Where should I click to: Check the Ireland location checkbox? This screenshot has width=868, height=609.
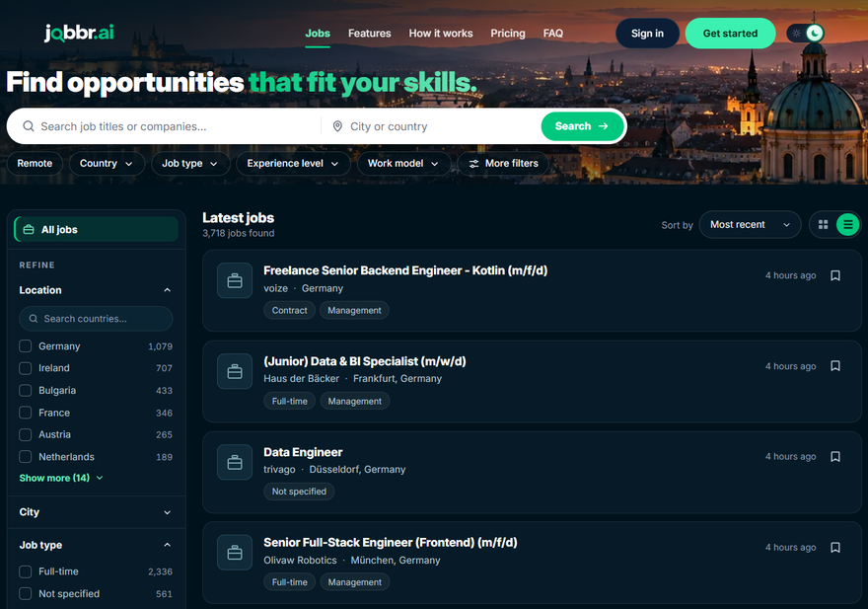[x=26, y=368]
